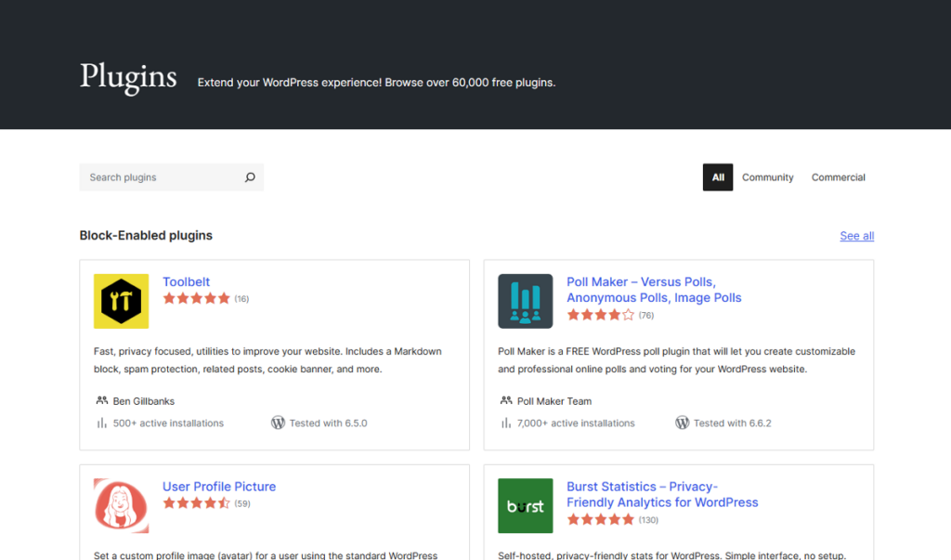Click the author icon beside Ben Gillbanks
951x560 pixels.
point(102,400)
